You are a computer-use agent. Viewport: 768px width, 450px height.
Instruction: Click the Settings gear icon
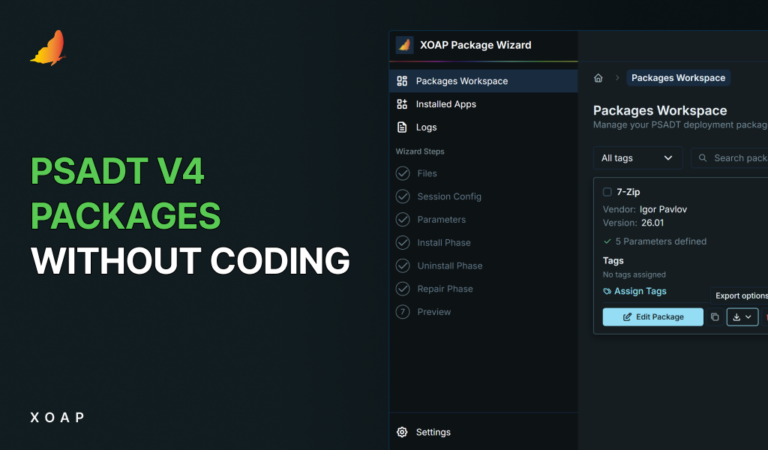402,432
